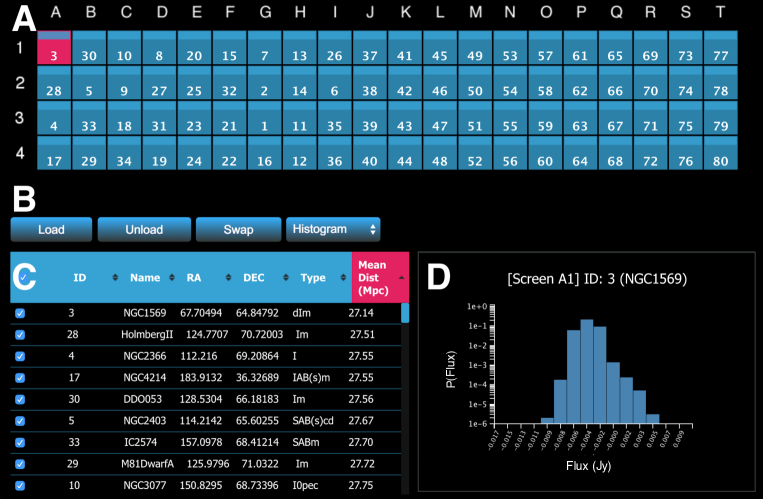Select screen tile numbered 5
Screen dimensions: 763x499
tap(89, 83)
